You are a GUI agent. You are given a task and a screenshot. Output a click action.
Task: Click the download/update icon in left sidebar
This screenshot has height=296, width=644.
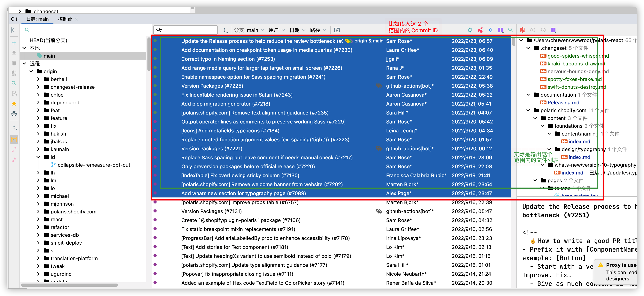tap(14, 53)
